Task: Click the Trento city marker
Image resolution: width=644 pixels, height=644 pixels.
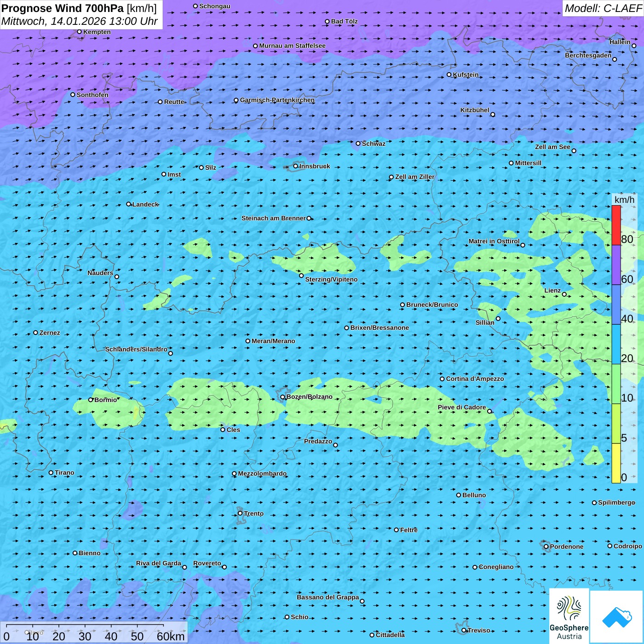Action: tap(240, 513)
